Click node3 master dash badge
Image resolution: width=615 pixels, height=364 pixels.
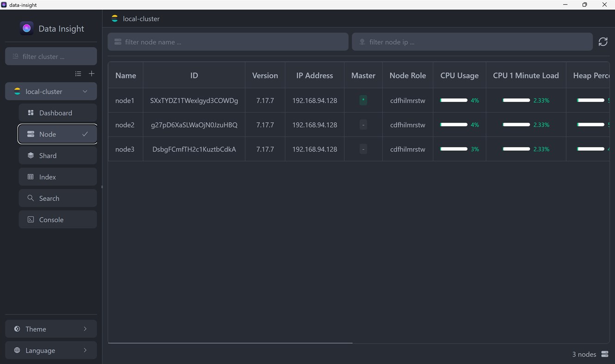(363, 149)
